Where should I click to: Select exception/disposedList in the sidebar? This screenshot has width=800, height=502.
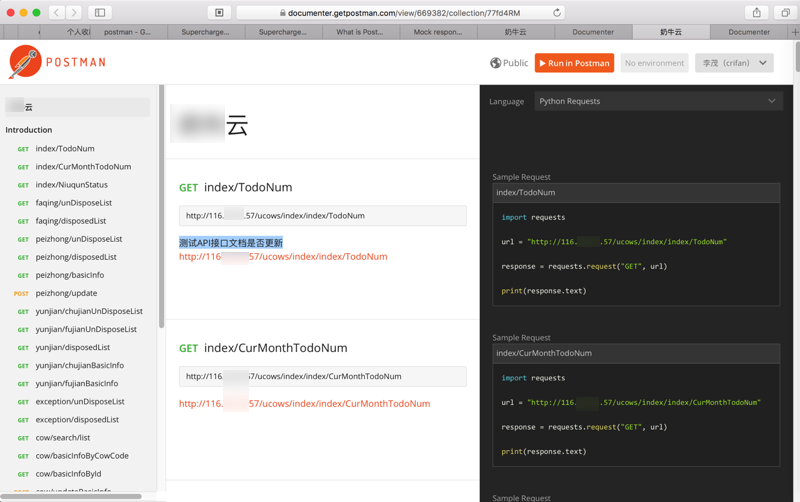77,420
